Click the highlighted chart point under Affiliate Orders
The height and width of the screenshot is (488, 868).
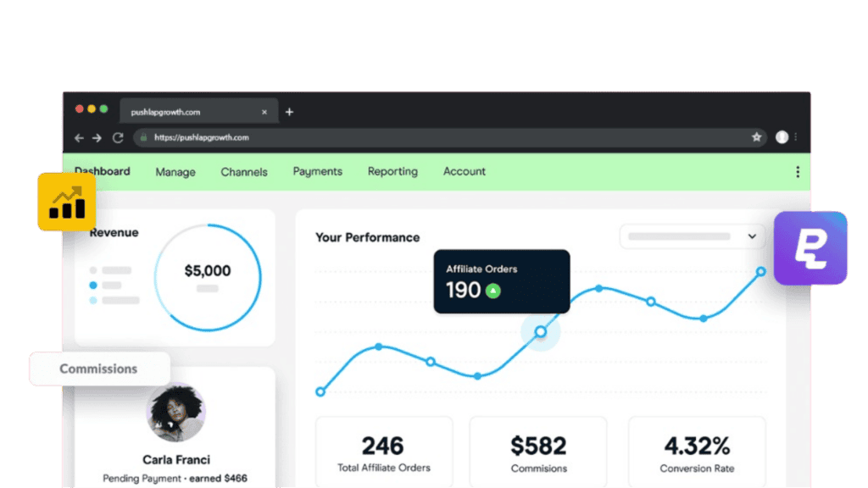click(541, 331)
